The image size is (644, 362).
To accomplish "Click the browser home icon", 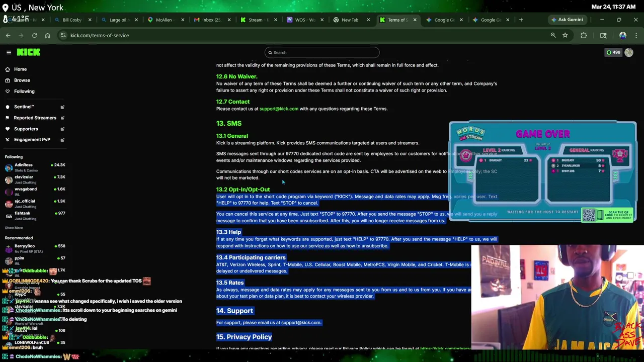I will coord(47,35).
